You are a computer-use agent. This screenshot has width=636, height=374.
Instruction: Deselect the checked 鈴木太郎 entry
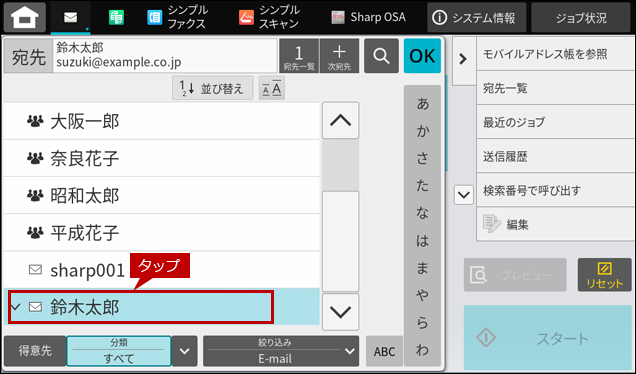point(141,307)
